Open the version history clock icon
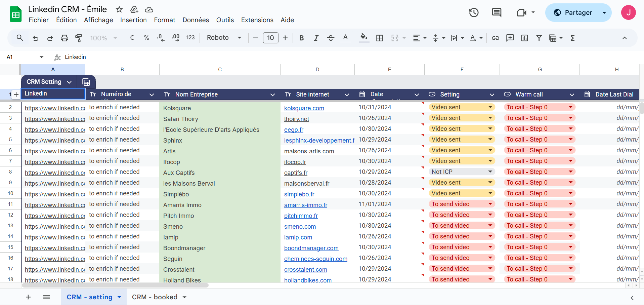 coord(474,13)
